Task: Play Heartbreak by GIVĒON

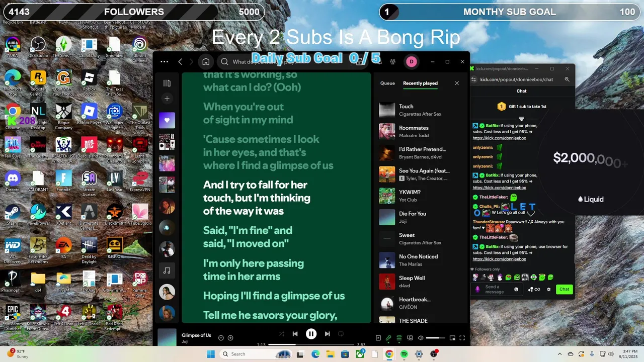Action: click(422, 303)
